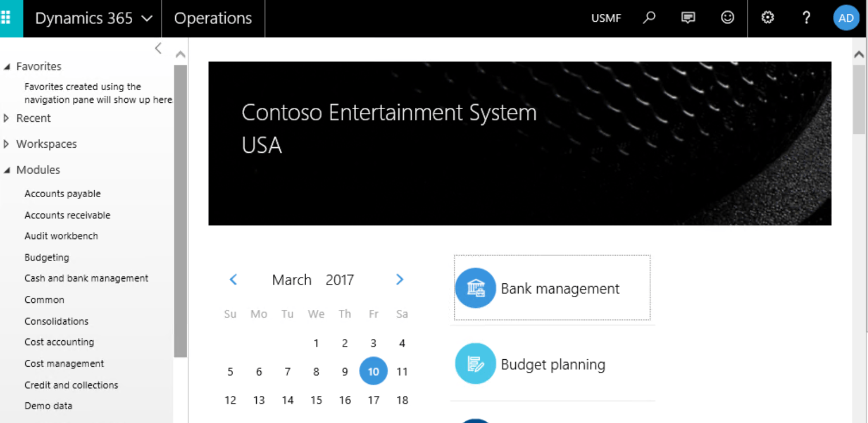Open the help question mark

coord(805,18)
